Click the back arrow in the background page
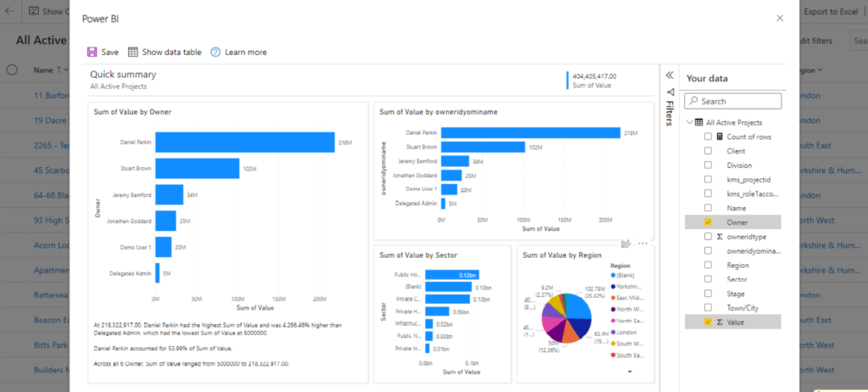Image resolution: width=868 pixels, height=392 pixels. [x=9, y=11]
